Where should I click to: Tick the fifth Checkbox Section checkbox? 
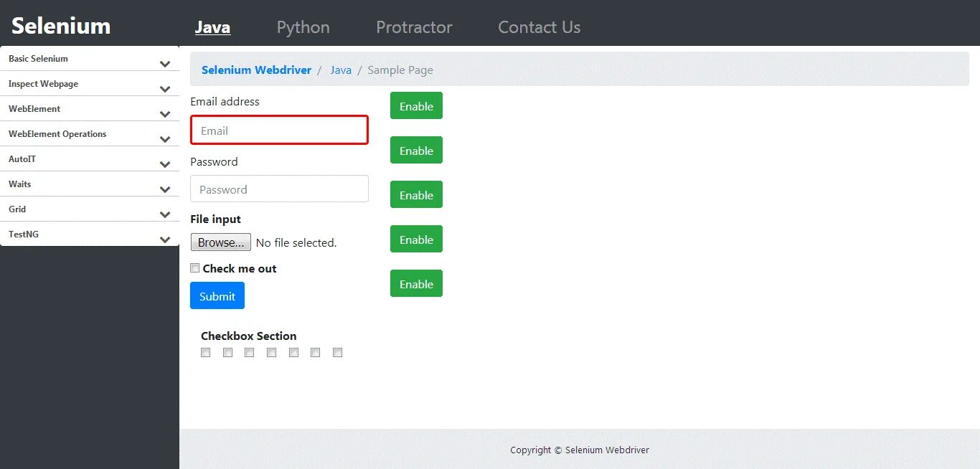[x=293, y=352]
